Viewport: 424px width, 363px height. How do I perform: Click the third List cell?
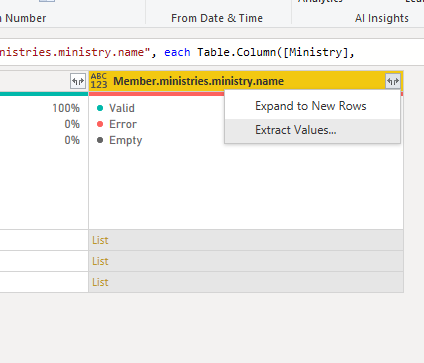point(246,282)
